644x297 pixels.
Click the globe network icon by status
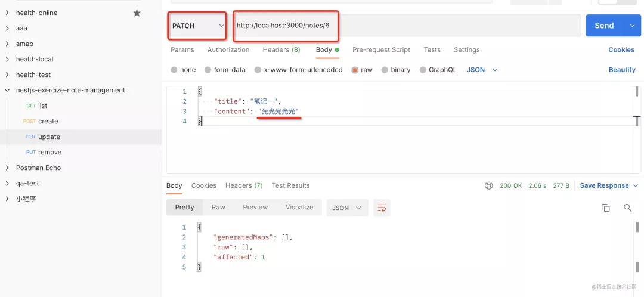(489, 185)
